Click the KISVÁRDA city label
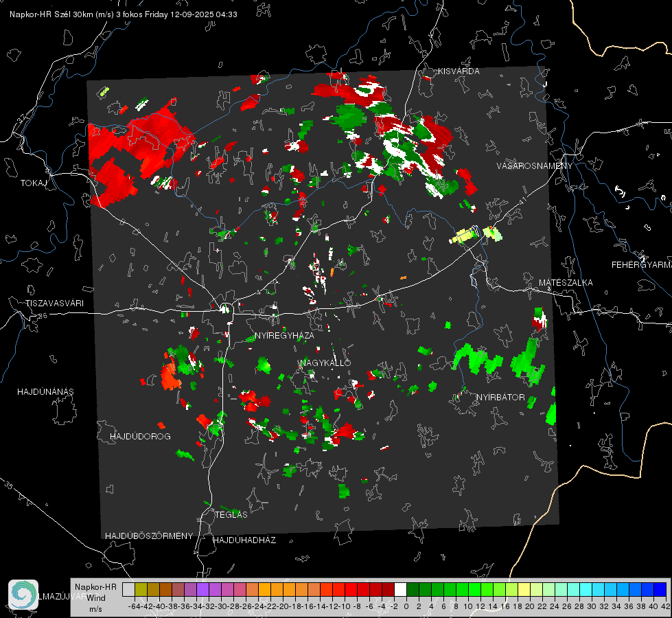The height and width of the screenshot is (618, 672). point(459,71)
